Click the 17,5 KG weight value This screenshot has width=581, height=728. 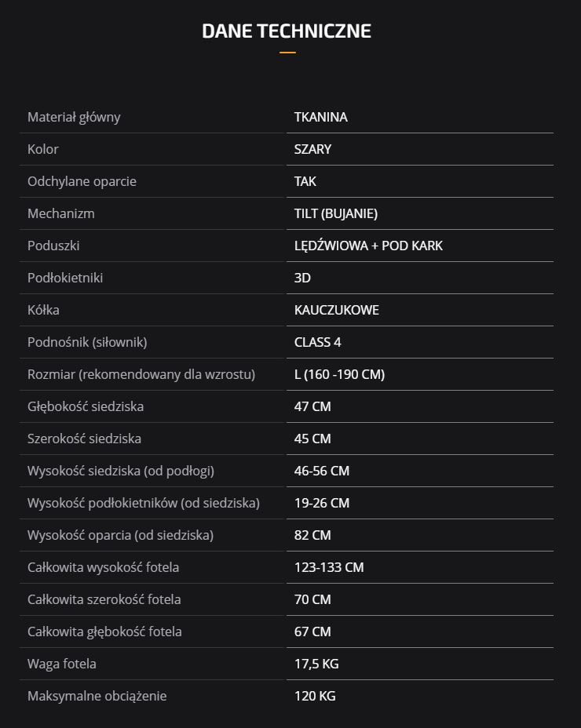[x=316, y=664]
